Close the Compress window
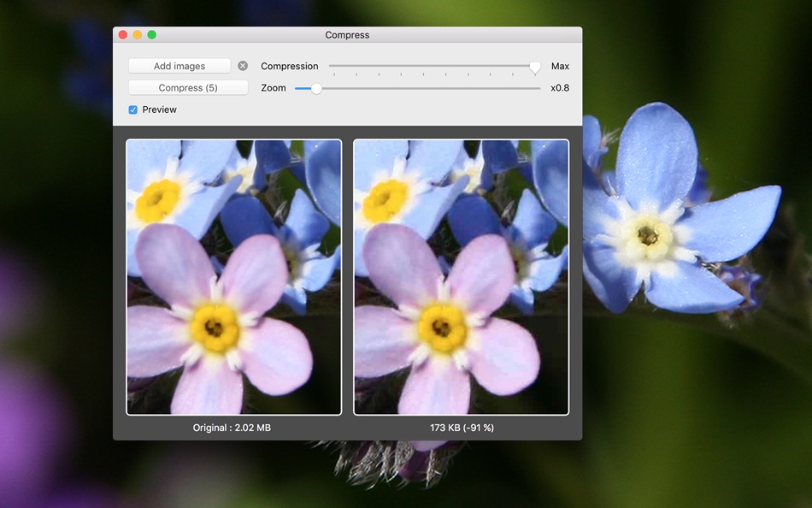 tap(123, 35)
